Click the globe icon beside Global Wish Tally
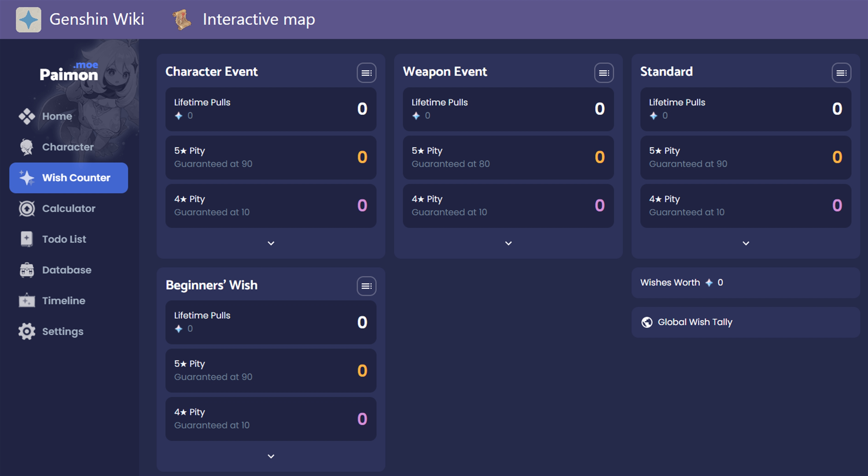Image resolution: width=868 pixels, height=476 pixels. coord(647,322)
